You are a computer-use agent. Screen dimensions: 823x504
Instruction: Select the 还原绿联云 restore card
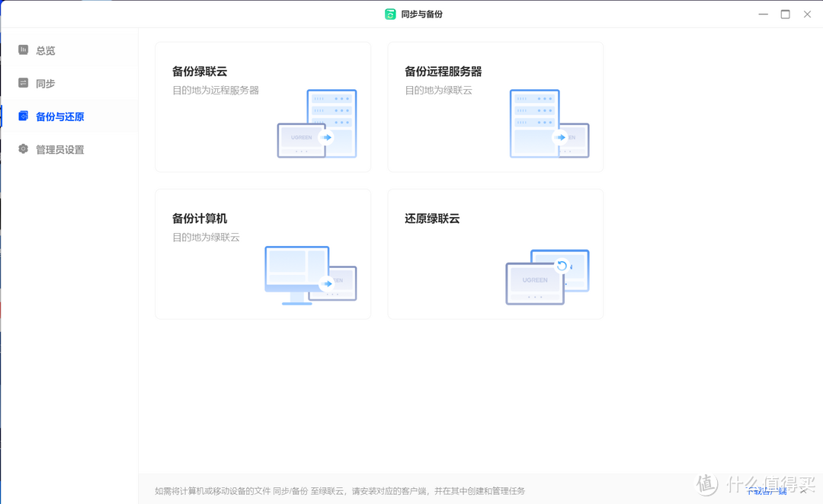(x=495, y=254)
